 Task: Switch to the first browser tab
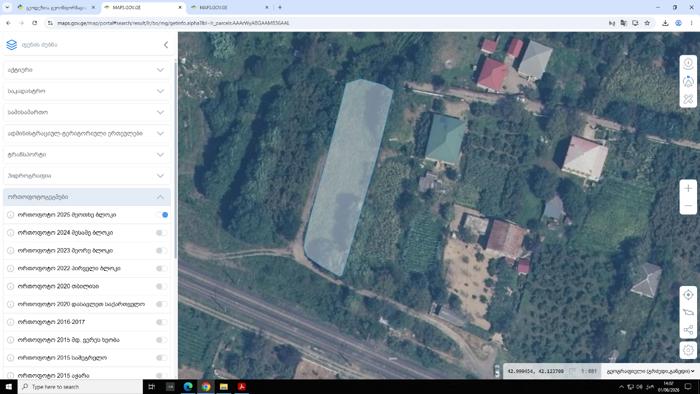(56, 8)
